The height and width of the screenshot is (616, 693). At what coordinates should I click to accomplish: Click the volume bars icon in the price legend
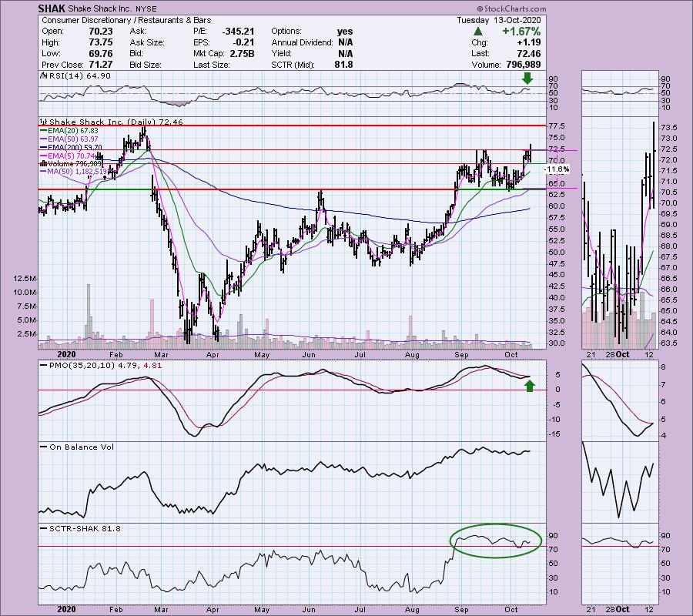pos(43,163)
